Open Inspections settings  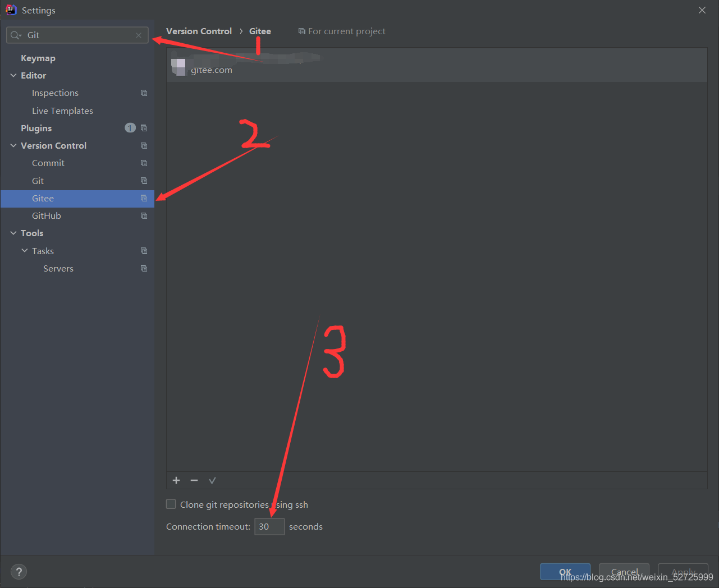click(x=55, y=93)
